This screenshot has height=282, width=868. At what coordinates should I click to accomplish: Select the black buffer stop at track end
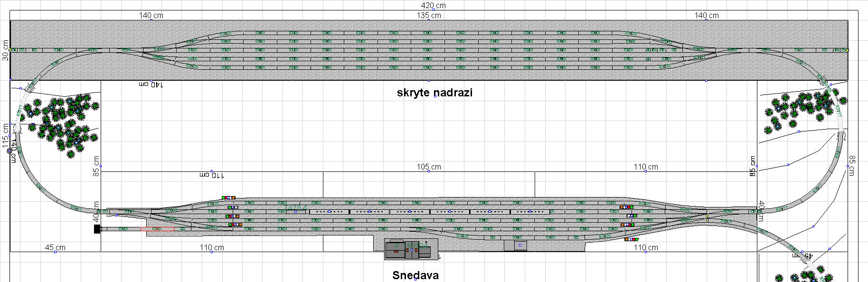97,229
